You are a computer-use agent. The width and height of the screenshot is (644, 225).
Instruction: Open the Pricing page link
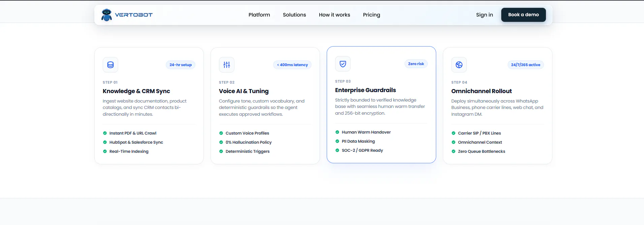tap(372, 15)
